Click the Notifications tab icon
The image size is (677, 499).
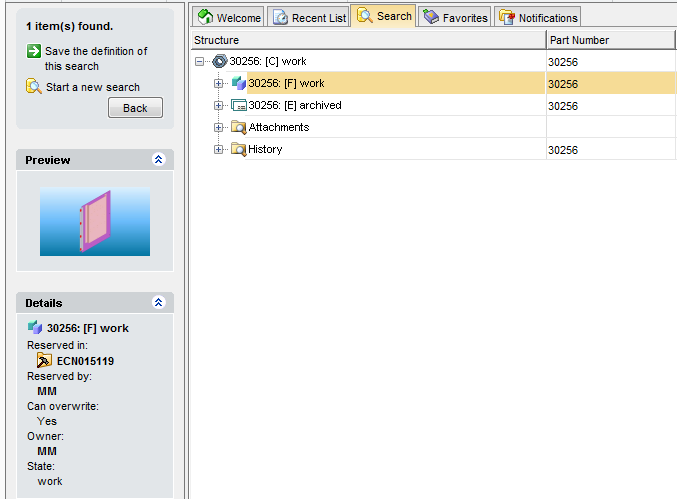click(507, 17)
